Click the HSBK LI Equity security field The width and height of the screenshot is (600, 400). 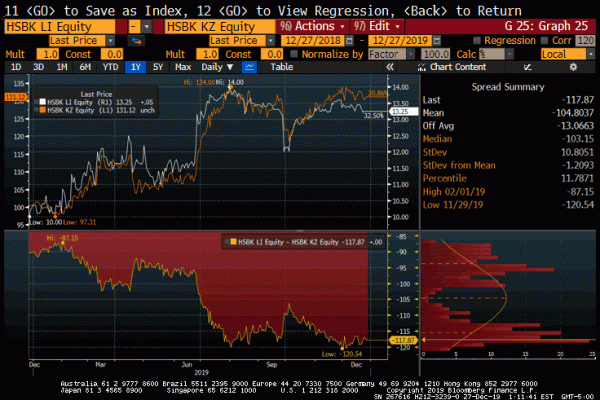[60, 27]
